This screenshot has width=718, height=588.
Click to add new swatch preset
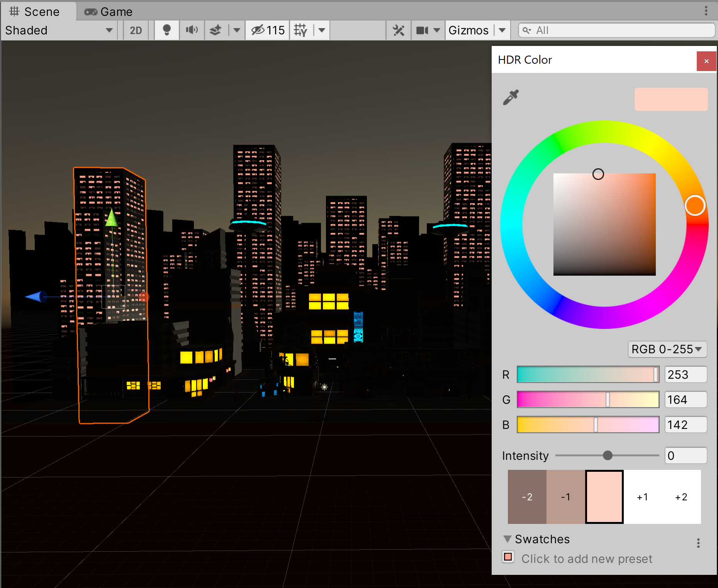pos(508,557)
